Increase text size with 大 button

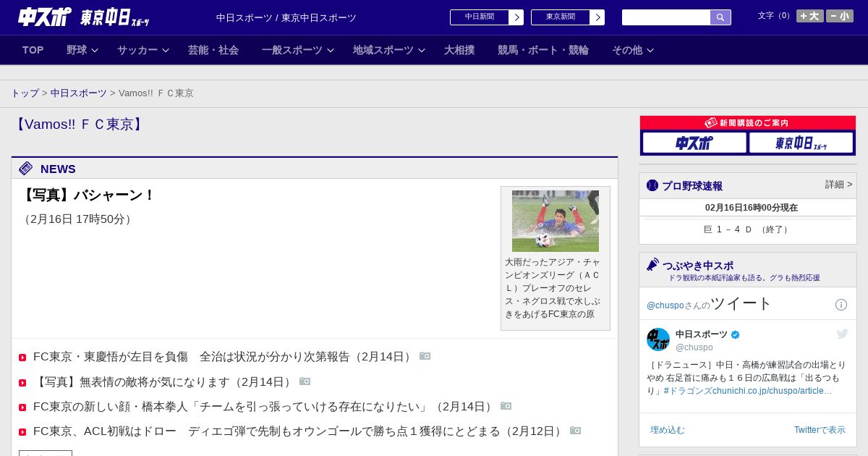[809, 16]
